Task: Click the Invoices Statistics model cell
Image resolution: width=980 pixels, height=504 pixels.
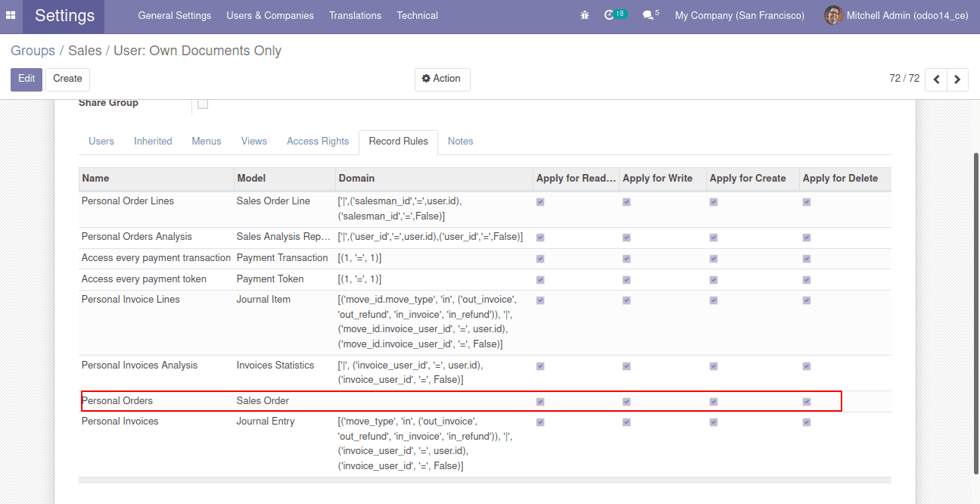Action: (x=275, y=366)
